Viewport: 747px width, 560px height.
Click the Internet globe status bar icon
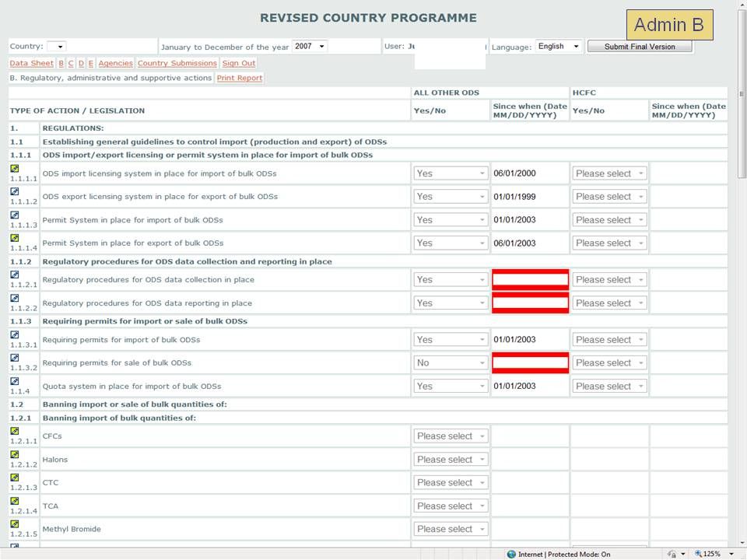pos(512,555)
